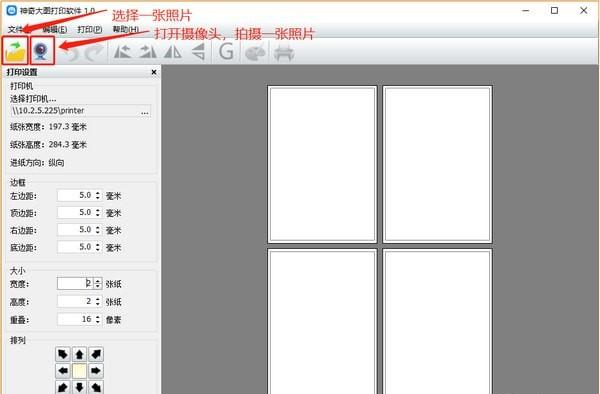Rotate the image right with the toolbar icon
The image size is (600, 394).
[148, 52]
